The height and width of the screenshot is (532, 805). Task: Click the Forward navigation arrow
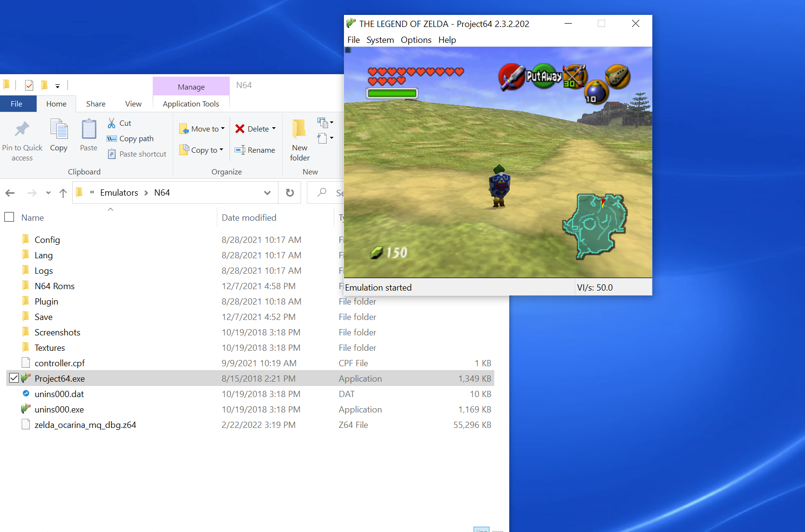(32, 193)
